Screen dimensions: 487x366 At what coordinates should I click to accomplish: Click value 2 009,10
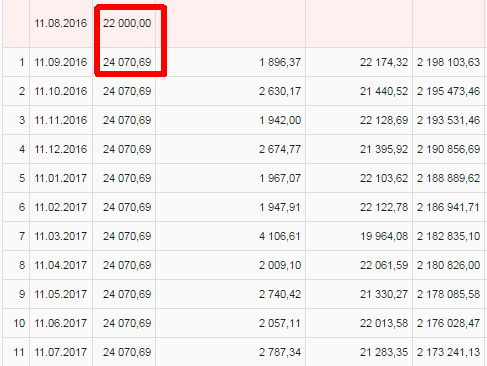coord(280,265)
